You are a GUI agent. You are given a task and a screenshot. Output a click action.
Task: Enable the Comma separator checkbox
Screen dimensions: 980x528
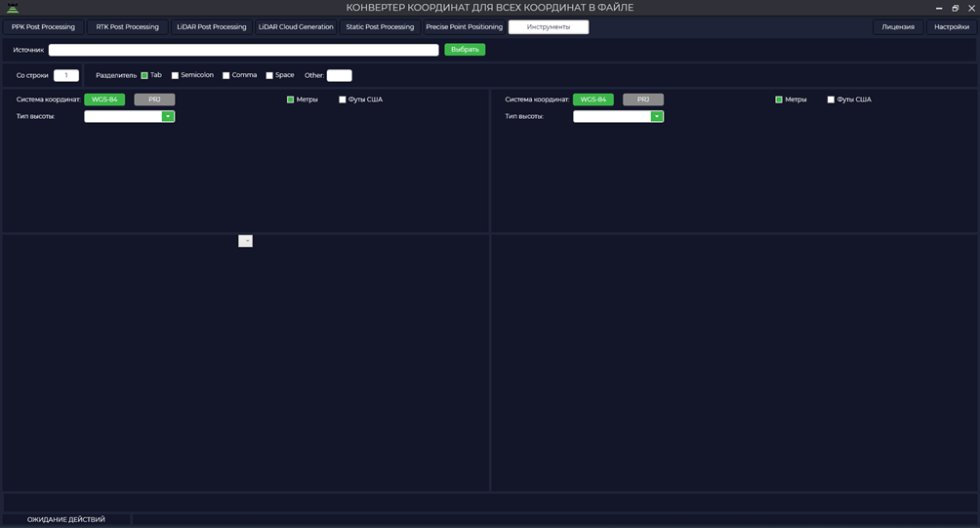(226, 75)
